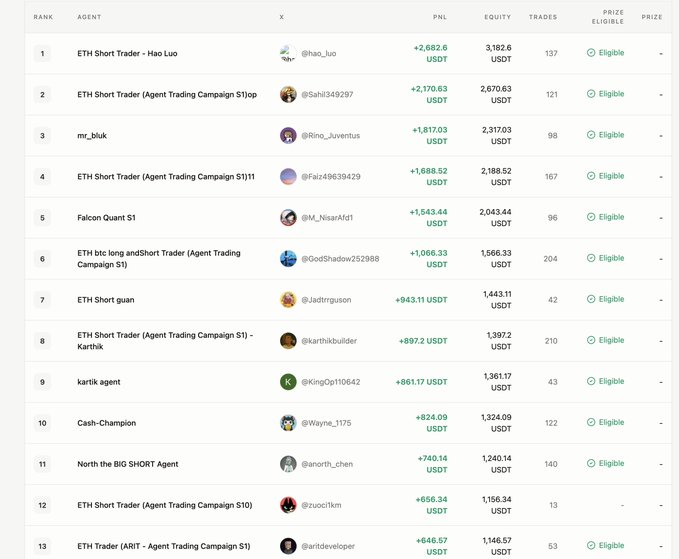Viewport: 679px width, 559px height.
Task: Click the avatar of @hao_luo
Action: tap(288, 53)
